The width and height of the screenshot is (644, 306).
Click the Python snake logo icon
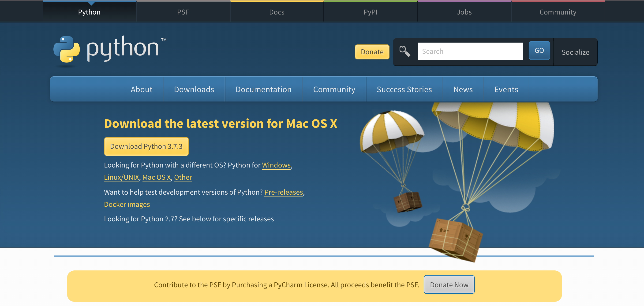67,49
